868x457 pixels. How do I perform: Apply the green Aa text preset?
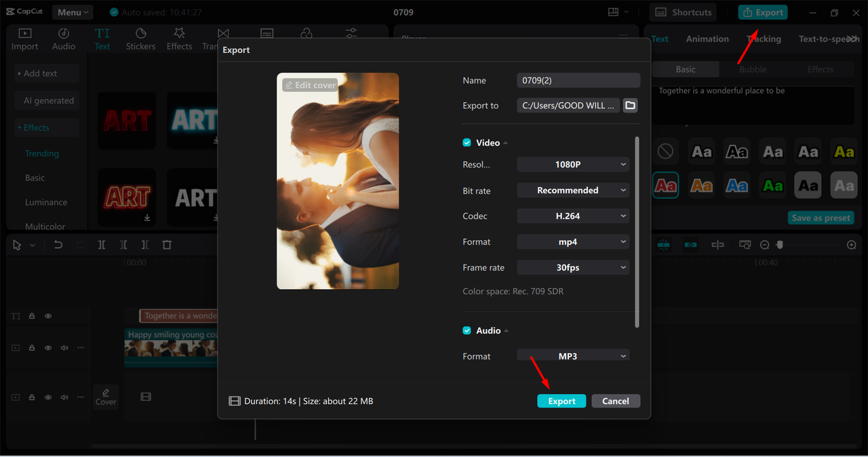click(773, 185)
